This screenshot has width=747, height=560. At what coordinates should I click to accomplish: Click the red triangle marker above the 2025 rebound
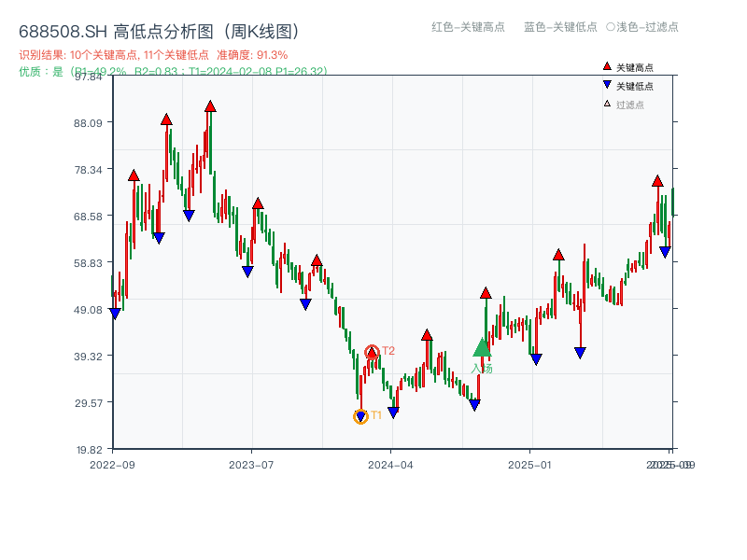558,254
